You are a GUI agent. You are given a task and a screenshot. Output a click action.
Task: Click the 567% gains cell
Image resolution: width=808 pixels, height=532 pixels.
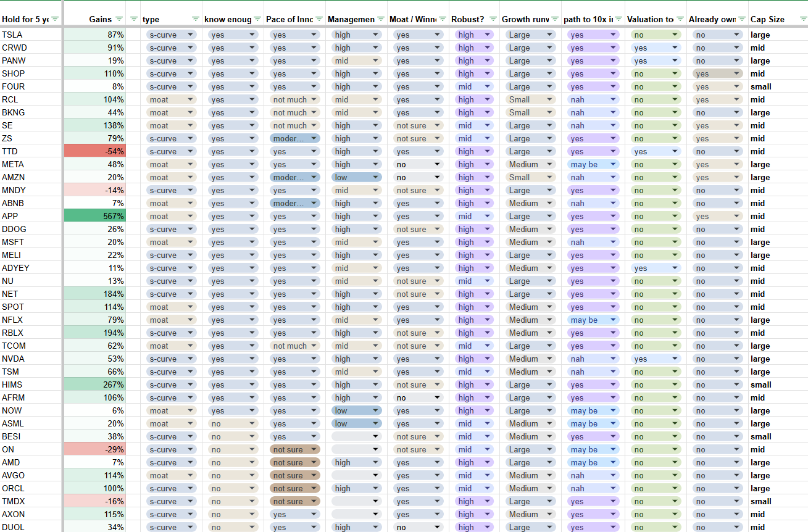point(95,216)
